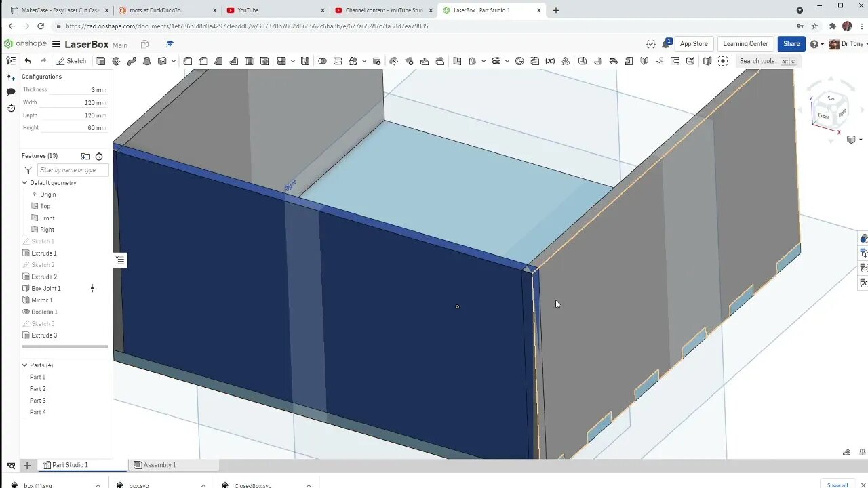868x488 pixels.
Task: Collapse the Default geometry group
Action: tap(24, 183)
